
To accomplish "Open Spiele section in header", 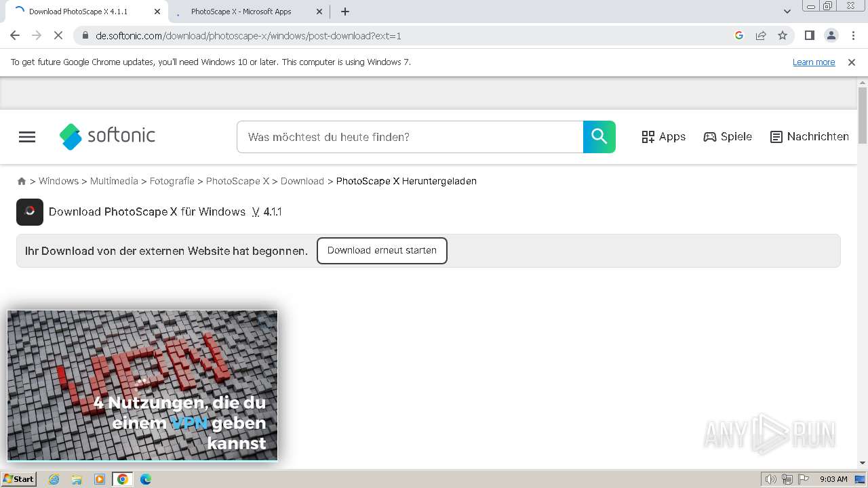I will [728, 136].
